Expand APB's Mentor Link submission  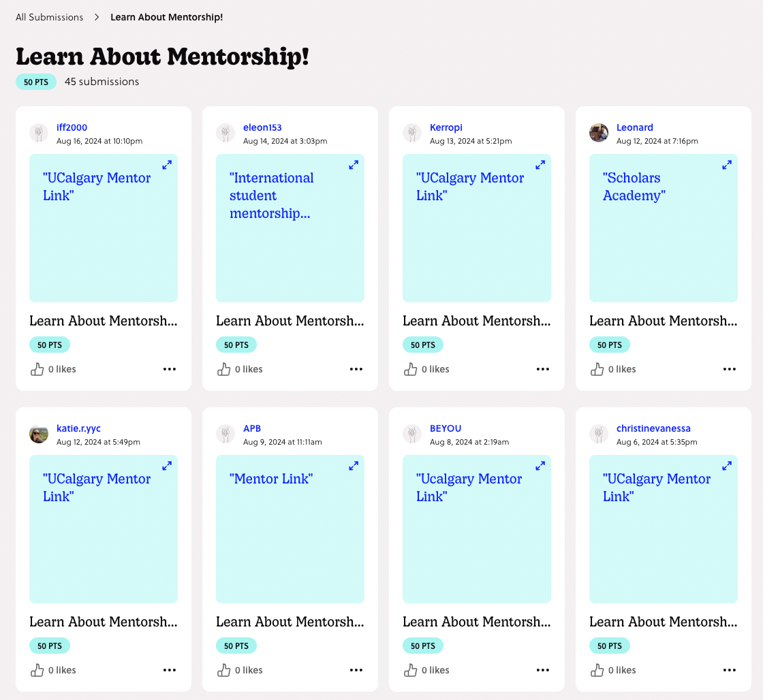pyautogui.click(x=354, y=466)
